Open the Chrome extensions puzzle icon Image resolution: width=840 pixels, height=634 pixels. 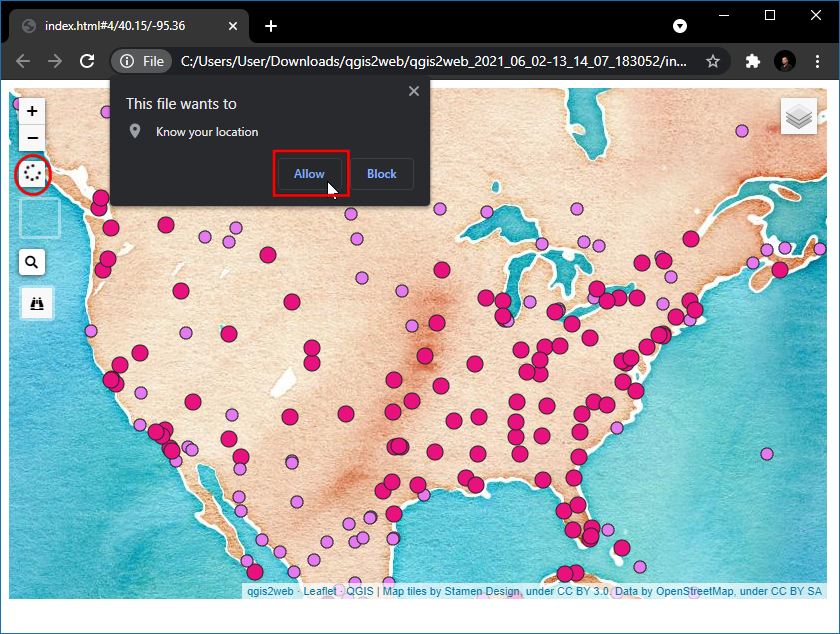[753, 61]
